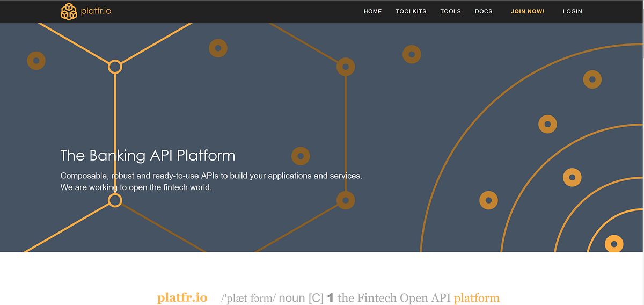Screen dimensions: 644x305
Task: Click the platfr.io brand name in header
Action: pos(96,12)
